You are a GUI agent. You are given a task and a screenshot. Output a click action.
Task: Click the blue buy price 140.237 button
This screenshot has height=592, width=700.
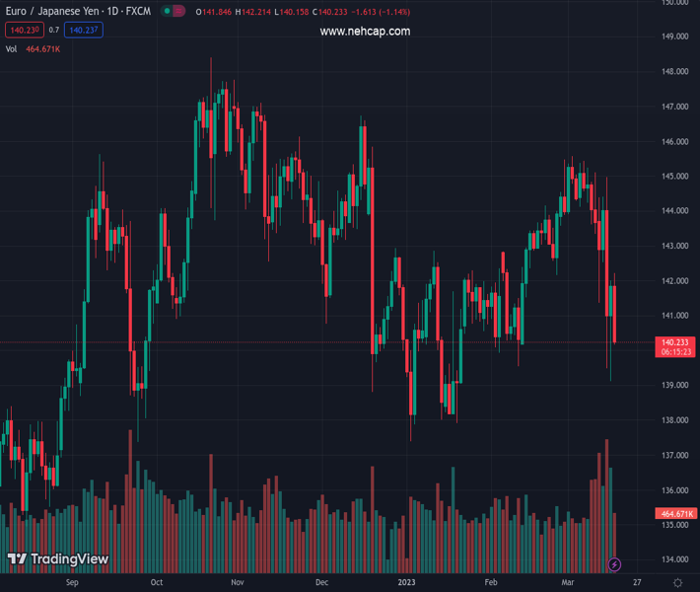83,31
